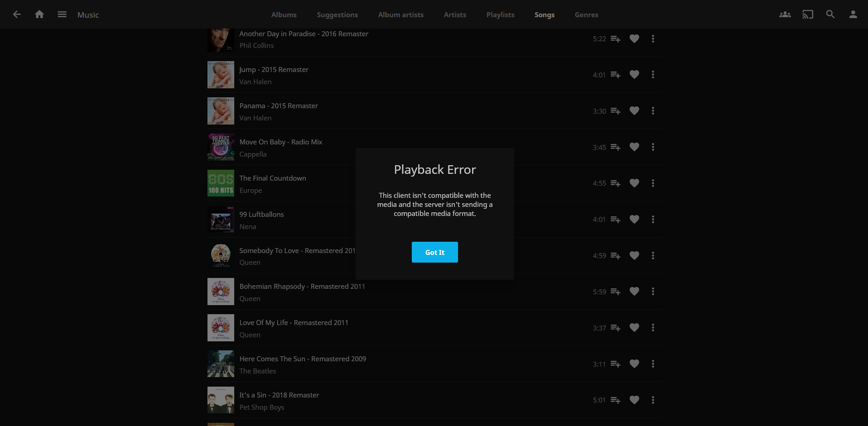
Task: Add Jump - 2015 Remaster to playlist
Action: coord(615,75)
